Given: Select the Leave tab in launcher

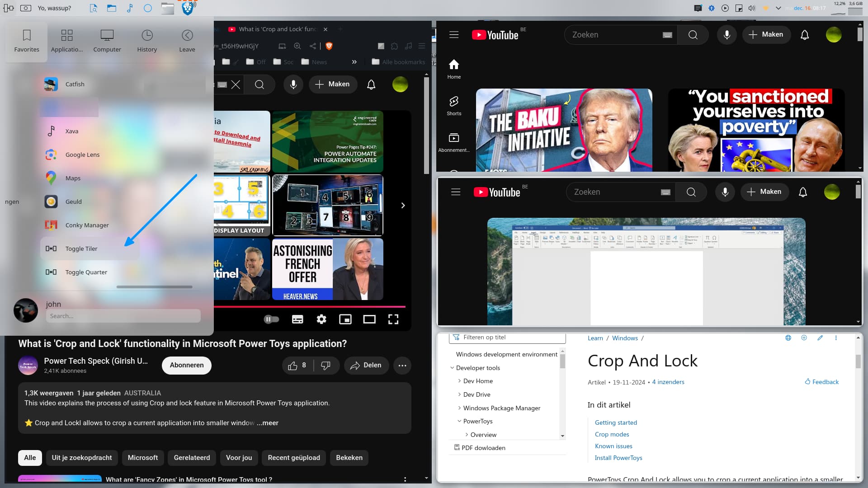Looking at the screenshot, I should [187, 41].
